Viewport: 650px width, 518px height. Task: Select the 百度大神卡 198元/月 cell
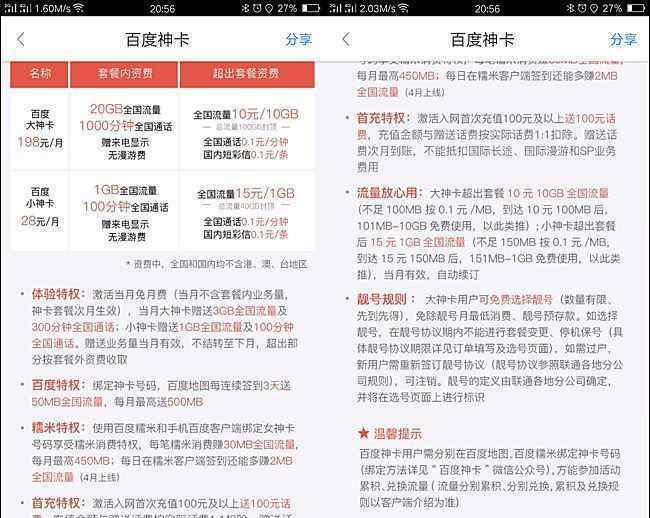coord(40,128)
